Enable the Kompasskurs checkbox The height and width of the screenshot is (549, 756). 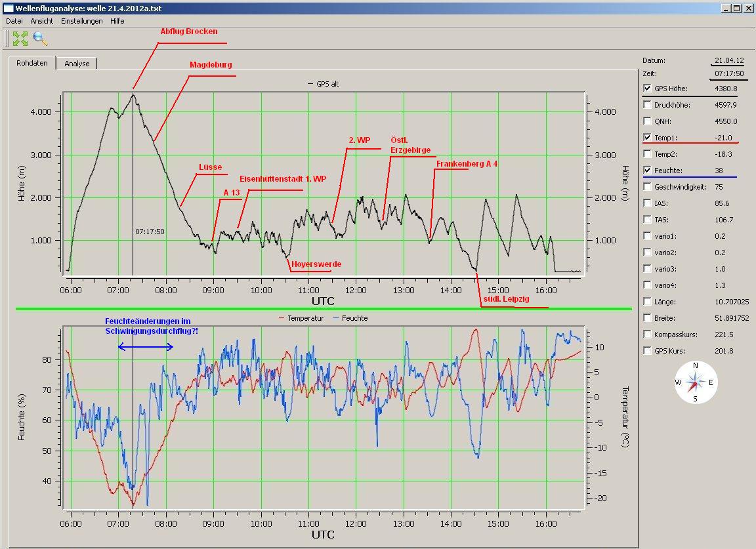pos(648,335)
